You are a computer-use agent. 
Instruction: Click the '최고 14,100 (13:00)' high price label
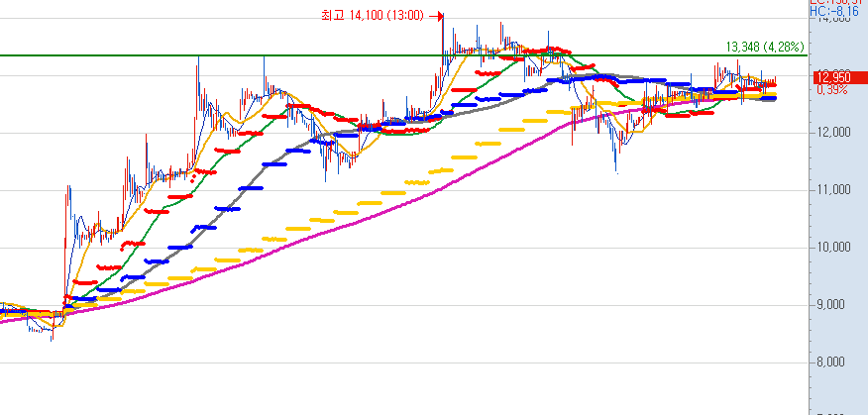pyautogui.click(x=373, y=16)
